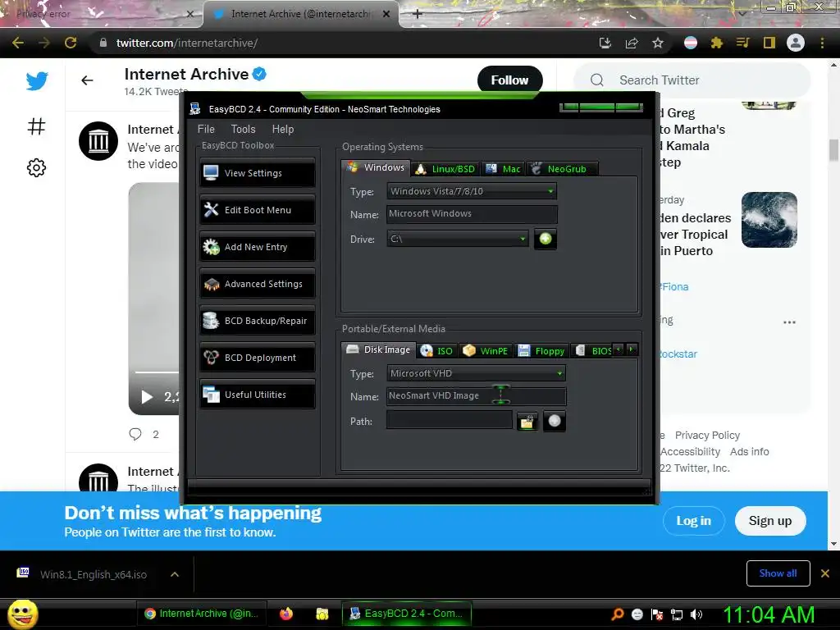Click the Search Twitter field
The height and width of the screenshot is (630, 840).
point(692,80)
